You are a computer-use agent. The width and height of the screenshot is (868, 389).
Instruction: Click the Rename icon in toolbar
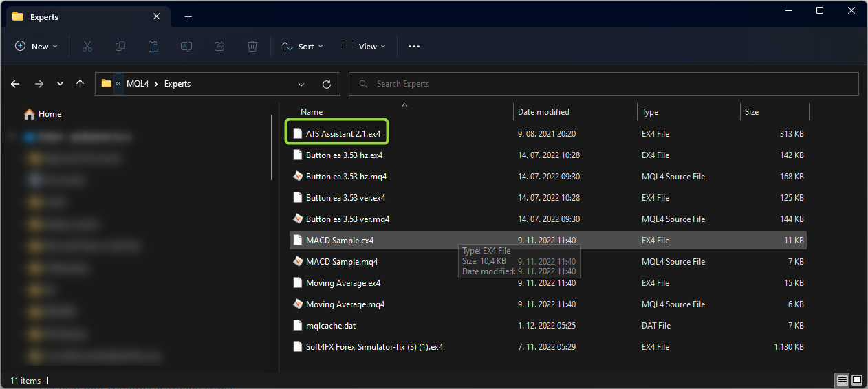click(186, 47)
